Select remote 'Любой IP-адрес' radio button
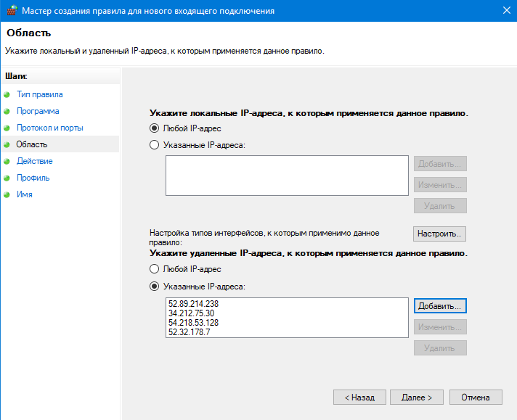Viewport: 517px width, 420px height. tap(154, 269)
